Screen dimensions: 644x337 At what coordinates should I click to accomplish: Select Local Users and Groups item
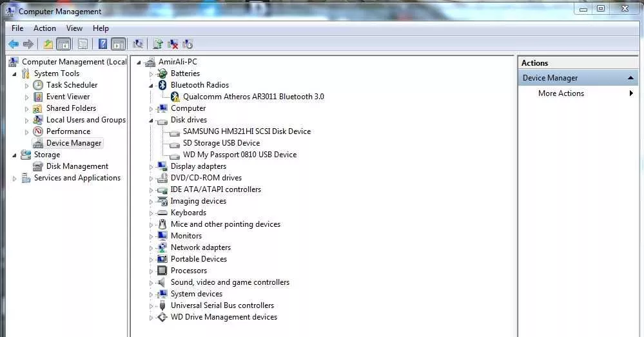click(86, 120)
